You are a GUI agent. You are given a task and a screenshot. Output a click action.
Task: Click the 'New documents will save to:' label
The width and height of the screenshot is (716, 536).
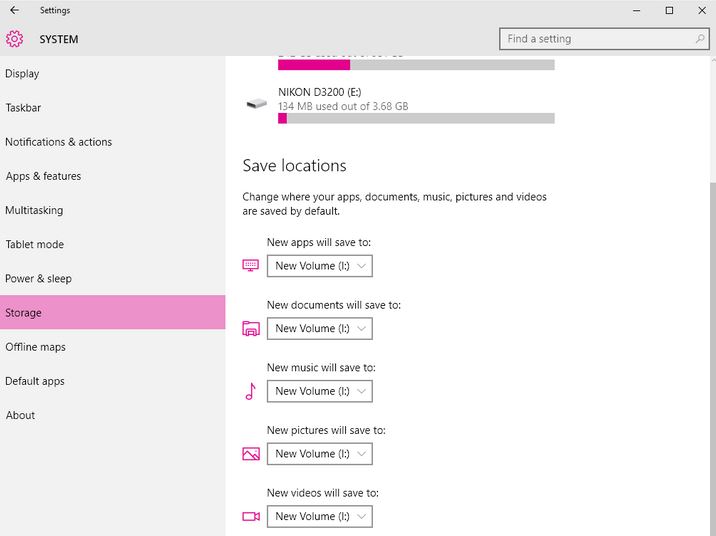[334, 305]
